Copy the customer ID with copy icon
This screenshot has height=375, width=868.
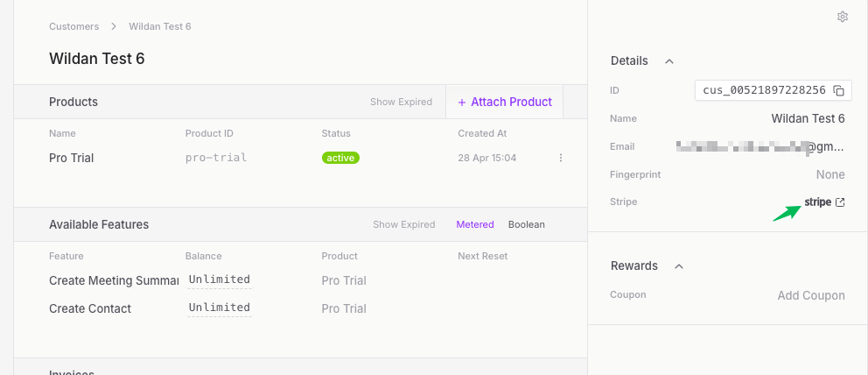pyautogui.click(x=839, y=90)
